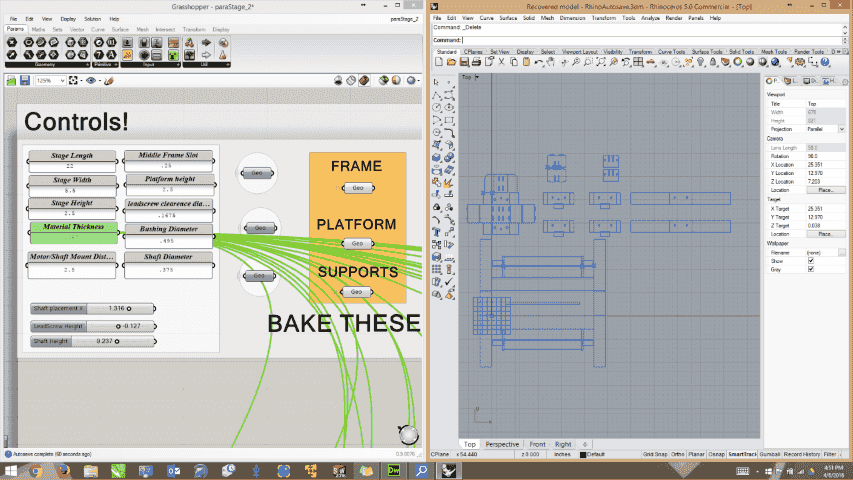Open the Top viewport title dropdown arrow

click(477, 77)
